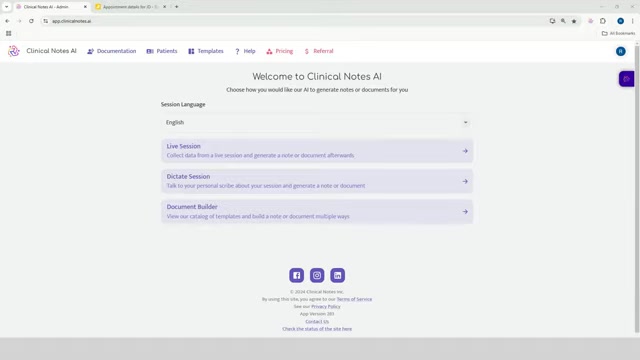Close the Clinical Notes AI tab
Screen dimensions: 640x360
coord(85,7)
